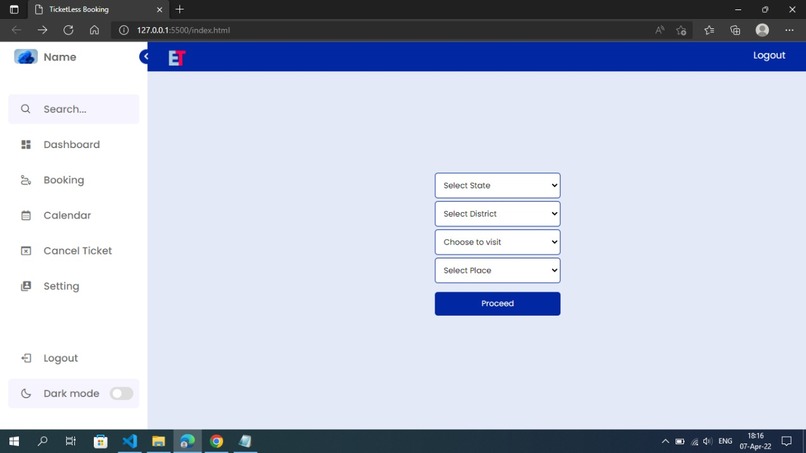
Task: Click the address bar URL
Action: tap(183, 30)
